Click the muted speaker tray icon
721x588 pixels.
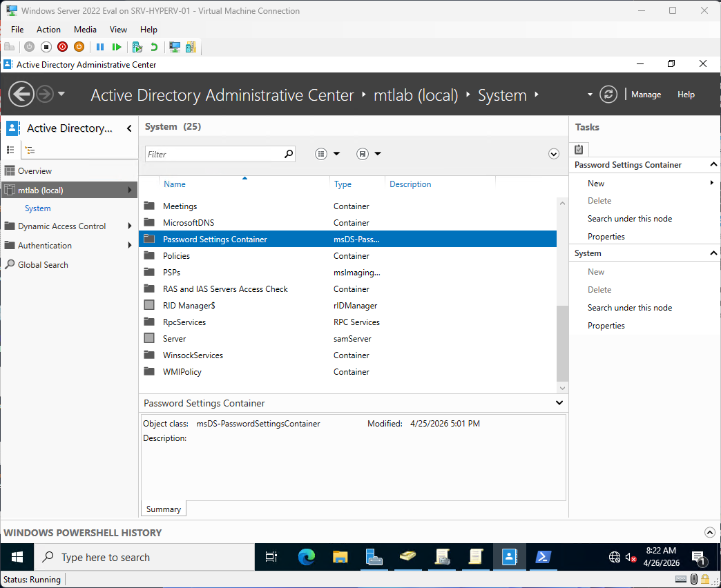tap(631, 558)
